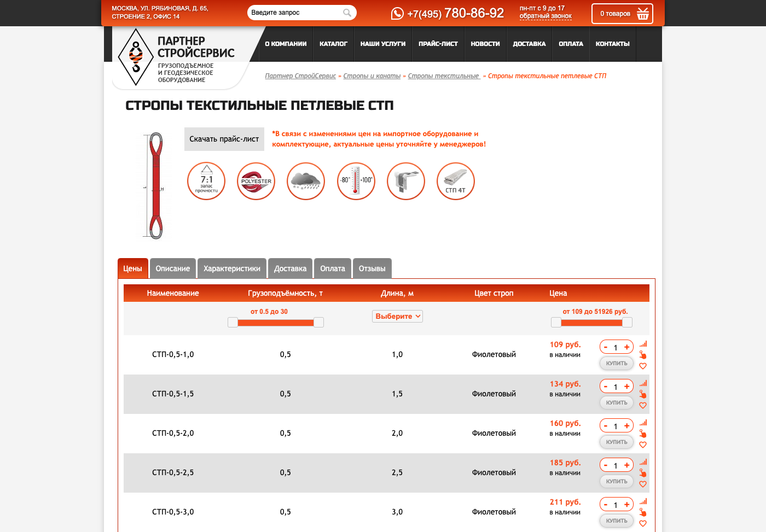Click the Партнер СтройСервис logo

pyautogui.click(x=175, y=57)
